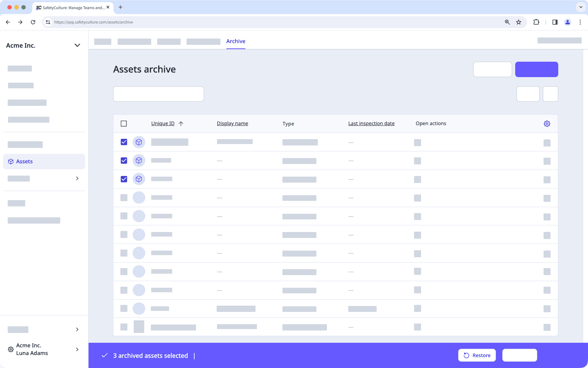This screenshot has height=368, width=588.
Task: Switch to the Archive tab
Action: click(x=236, y=41)
